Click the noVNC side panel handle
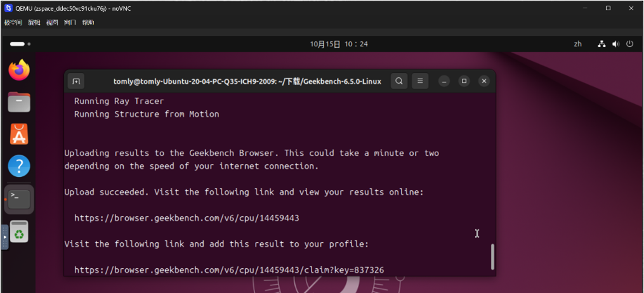Viewport: 644px width, 293px height. [x=4, y=237]
